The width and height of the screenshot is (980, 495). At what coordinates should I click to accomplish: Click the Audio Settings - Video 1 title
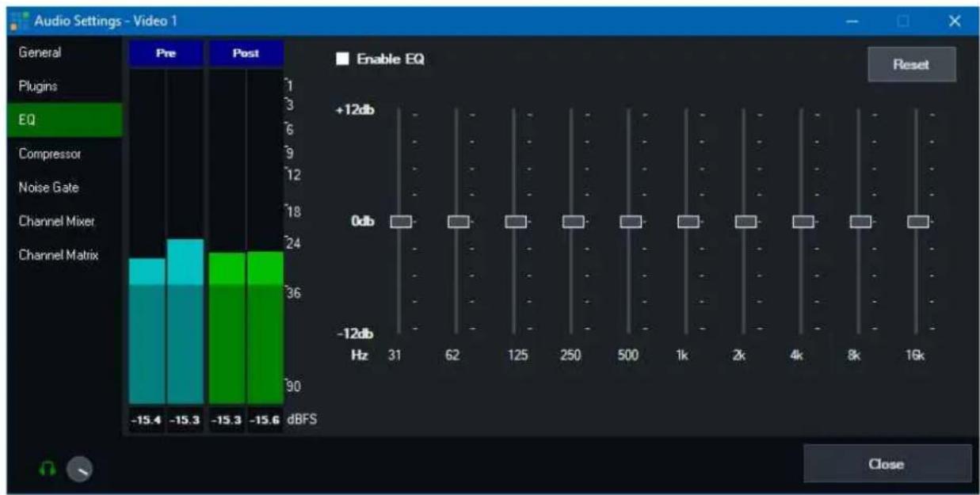[x=104, y=21]
